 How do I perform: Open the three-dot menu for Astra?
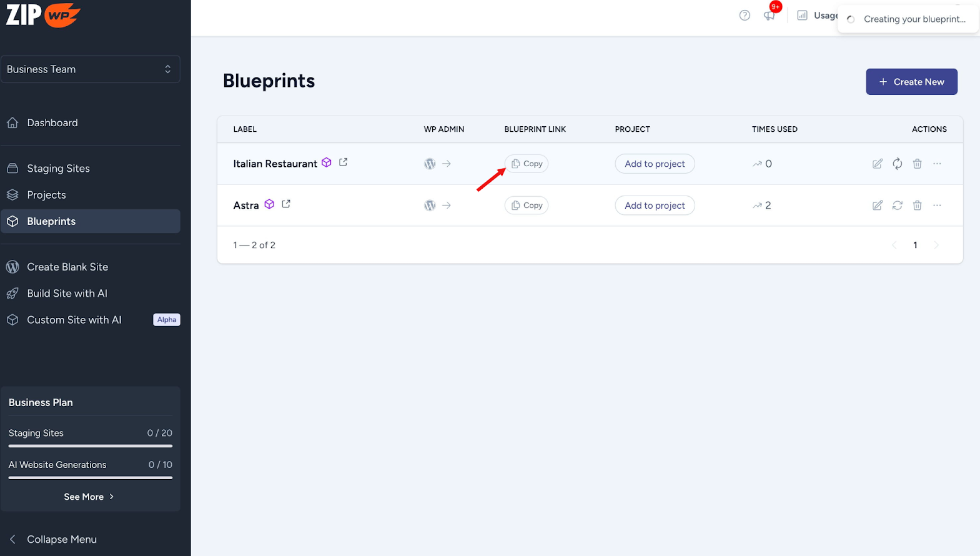coord(937,206)
